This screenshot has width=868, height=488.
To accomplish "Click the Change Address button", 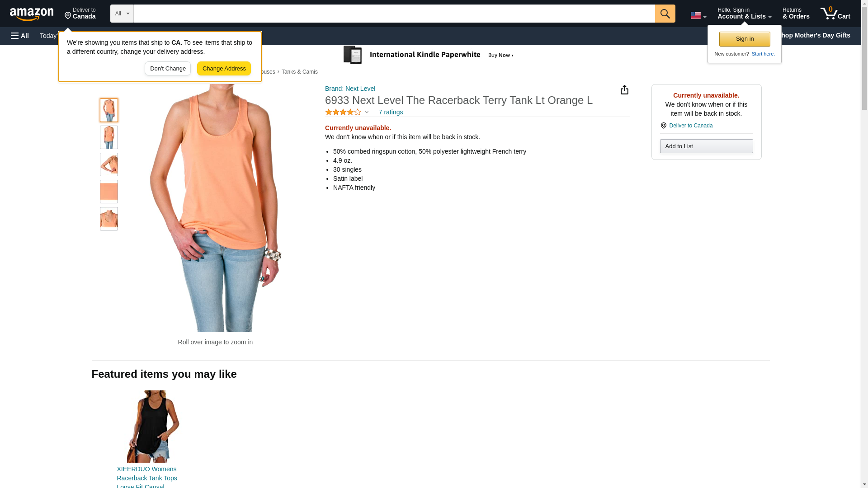I will coord(224,69).
